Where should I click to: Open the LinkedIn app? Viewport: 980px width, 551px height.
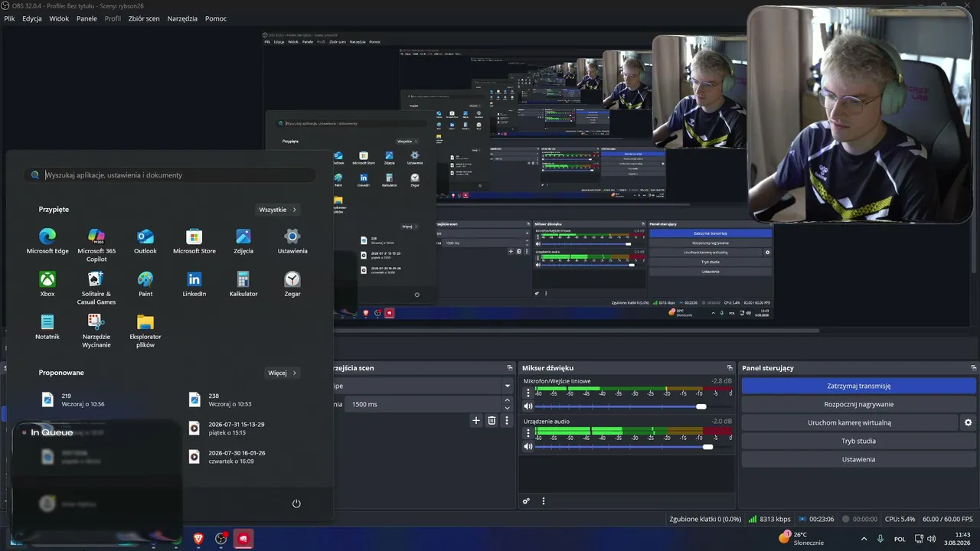pos(194,284)
